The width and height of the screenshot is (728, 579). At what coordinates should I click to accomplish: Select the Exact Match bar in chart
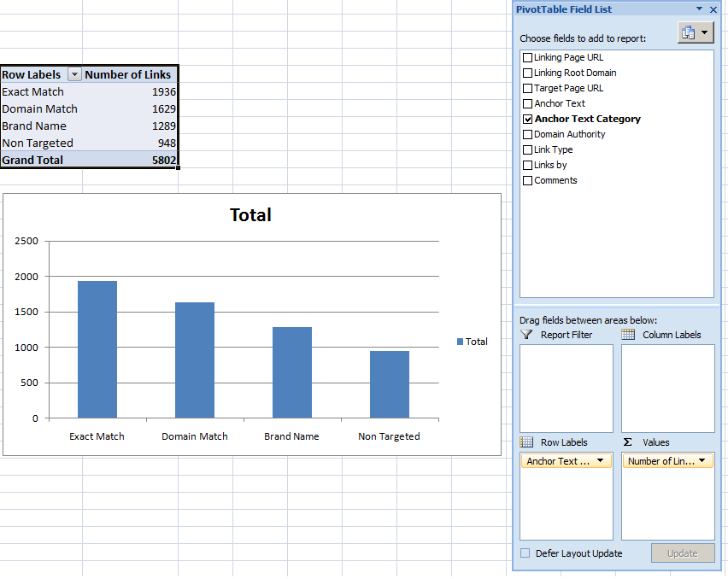pyautogui.click(x=97, y=349)
